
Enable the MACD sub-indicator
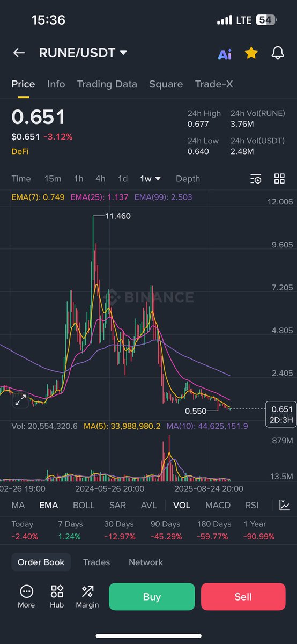[x=218, y=505]
